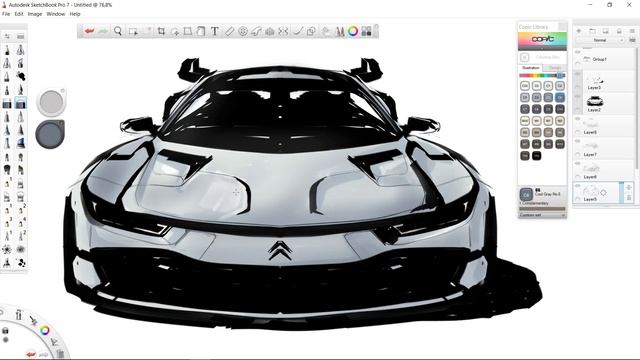Expand the Custom set section
This screenshot has height=360, width=640.
pos(542,215)
